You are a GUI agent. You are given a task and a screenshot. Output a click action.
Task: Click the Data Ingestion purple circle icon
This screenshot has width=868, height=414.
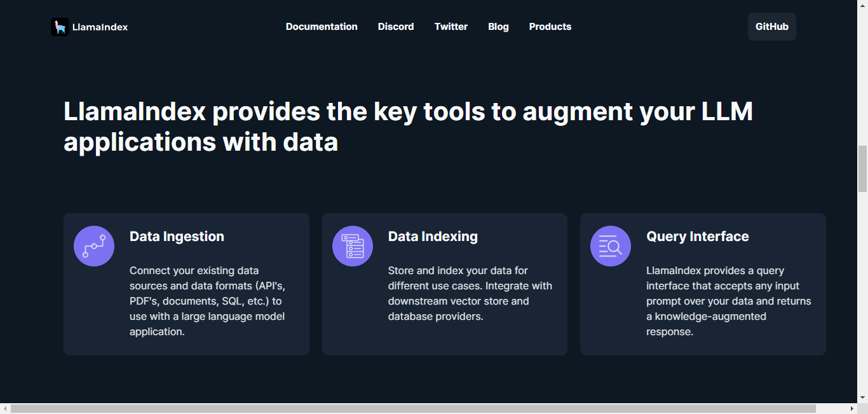click(94, 246)
